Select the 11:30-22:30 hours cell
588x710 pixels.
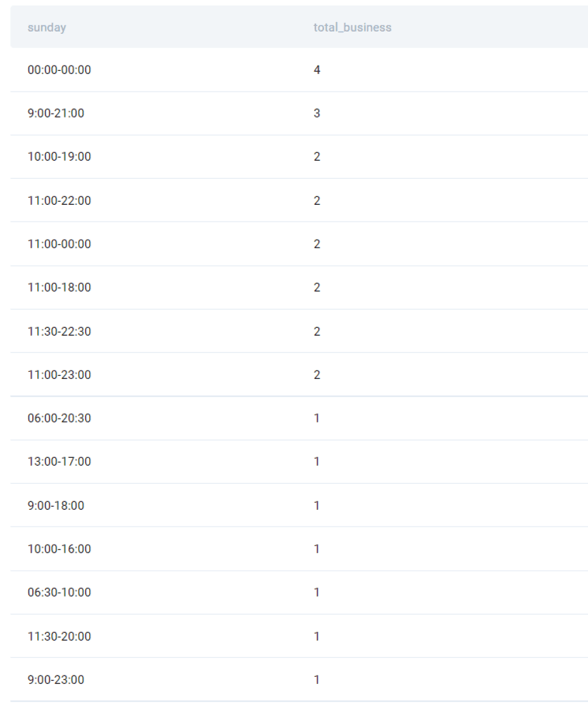pyautogui.click(x=59, y=332)
